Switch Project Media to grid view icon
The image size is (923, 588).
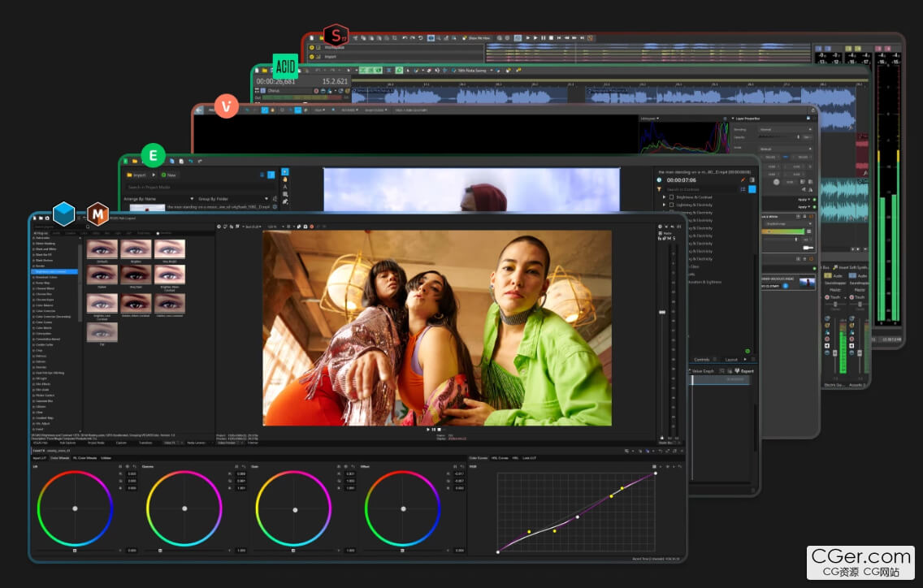[x=271, y=175]
